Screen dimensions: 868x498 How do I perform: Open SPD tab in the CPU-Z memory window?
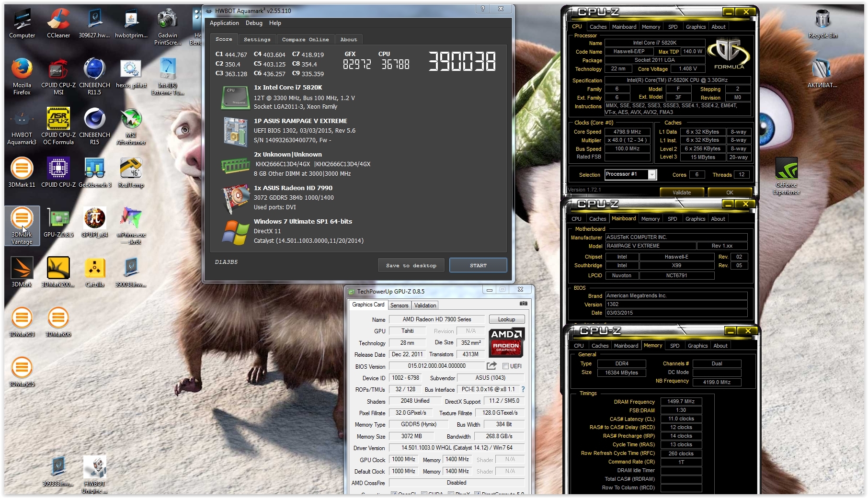pos(674,346)
